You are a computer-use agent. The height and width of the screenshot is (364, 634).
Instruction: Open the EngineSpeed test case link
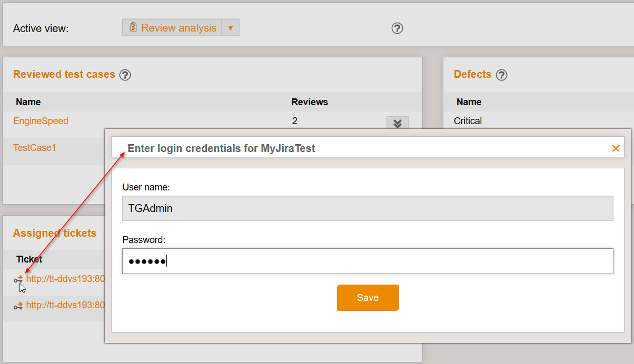(41, 120)
